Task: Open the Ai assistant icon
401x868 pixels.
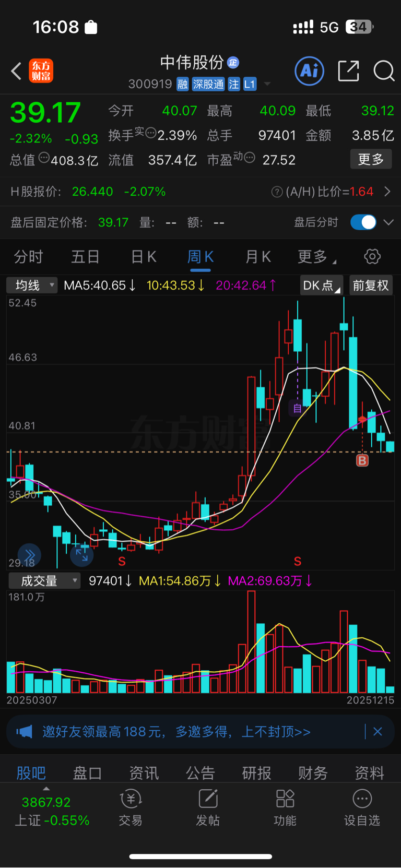Action: click(x=309, y=71)
